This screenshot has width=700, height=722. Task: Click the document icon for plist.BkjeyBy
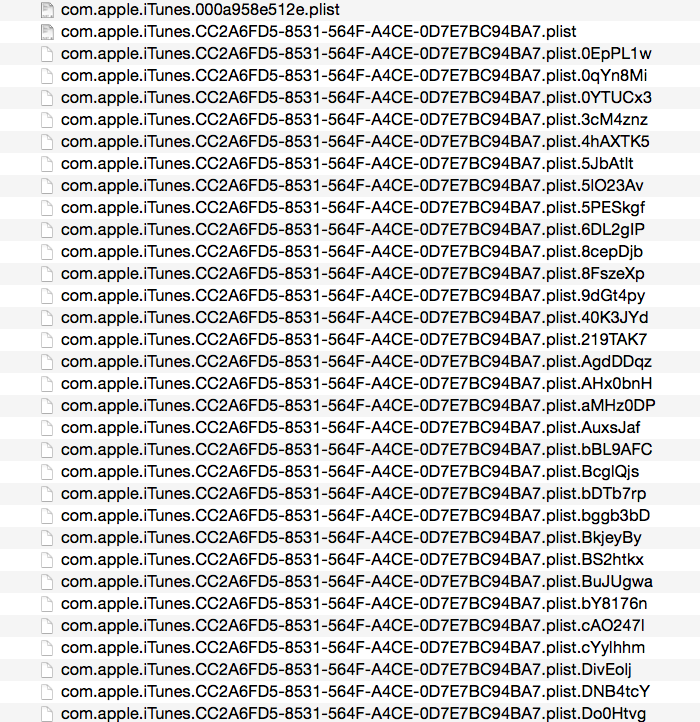47,538
